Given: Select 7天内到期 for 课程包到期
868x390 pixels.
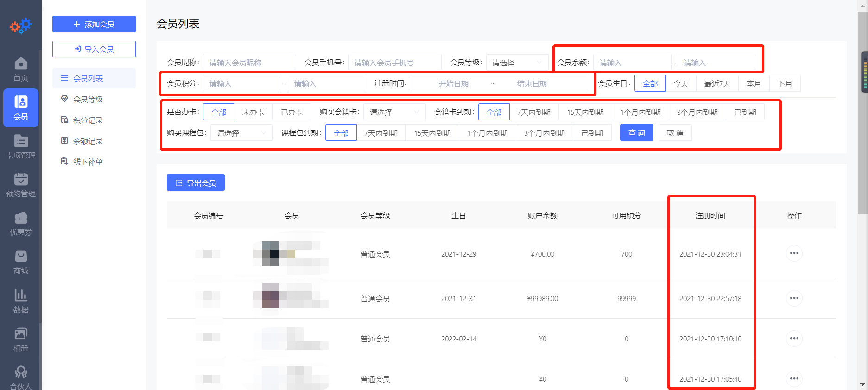Looking at the screenshot, I should pos(381,133).
